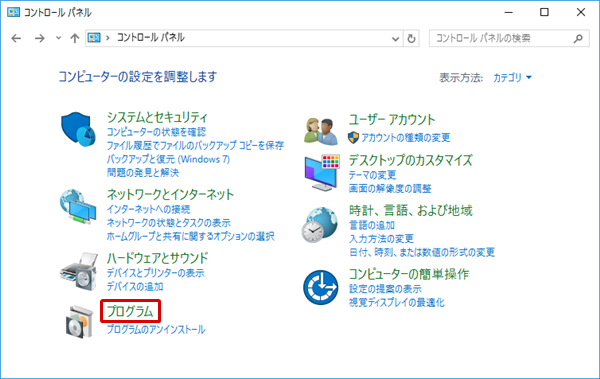Click デバイスの追加 link
600x379 pixels.
pyautogui.click(x=135, y=286)
